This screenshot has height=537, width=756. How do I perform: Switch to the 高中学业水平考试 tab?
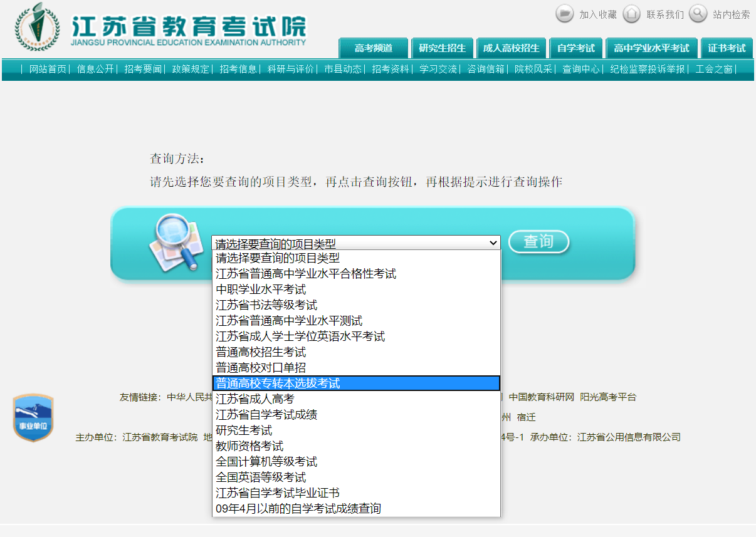(651, 48)
